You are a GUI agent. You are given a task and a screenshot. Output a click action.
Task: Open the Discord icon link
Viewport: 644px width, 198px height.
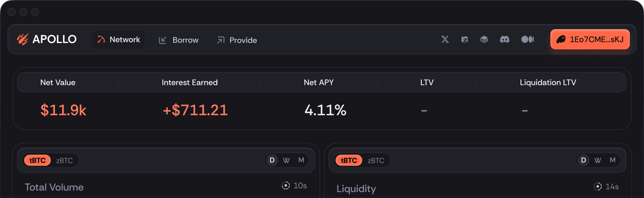(x=505, y=40)
